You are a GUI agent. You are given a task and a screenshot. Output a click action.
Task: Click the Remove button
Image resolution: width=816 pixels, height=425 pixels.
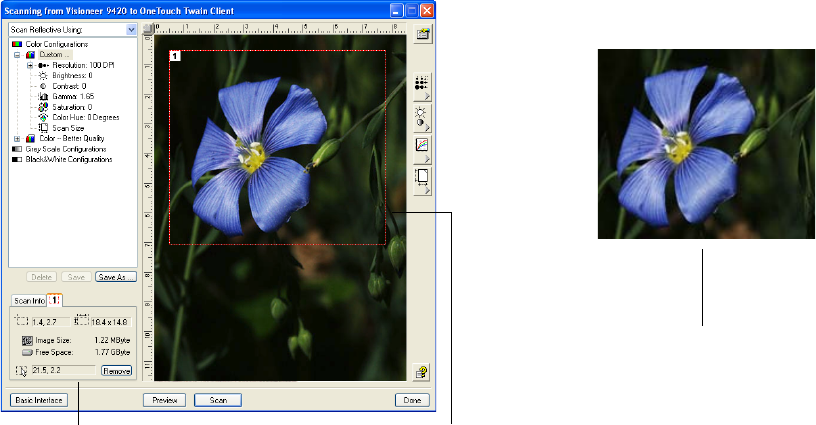click(116, 370)
